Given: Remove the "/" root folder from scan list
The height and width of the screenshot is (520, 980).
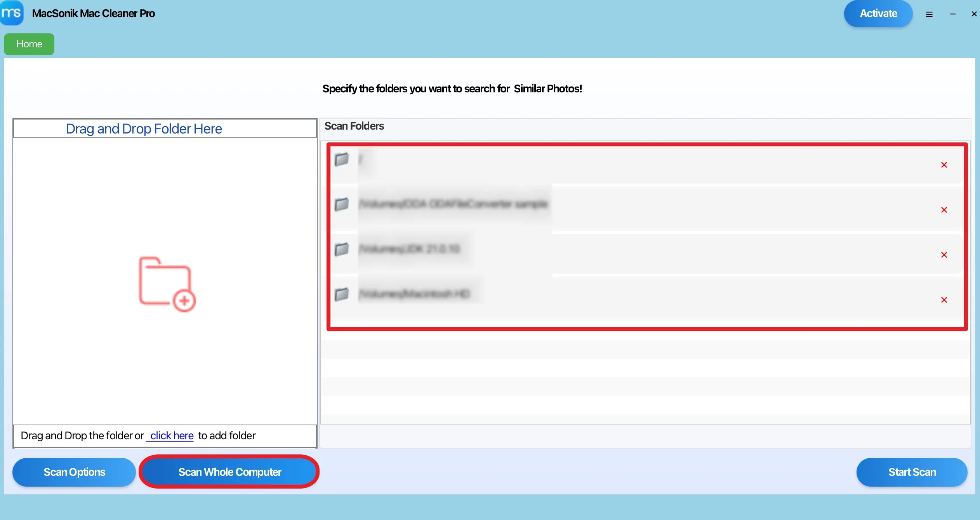Looking at the screenshot, I should (944, 165).
